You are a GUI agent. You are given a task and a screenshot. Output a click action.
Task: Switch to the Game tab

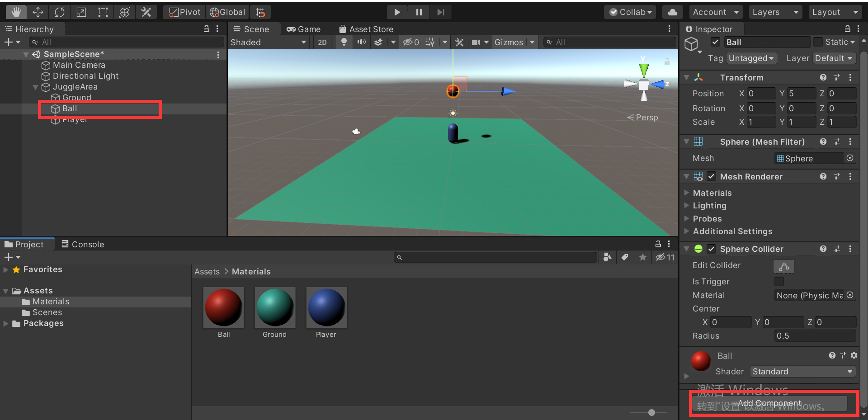[x=304, y=28]
